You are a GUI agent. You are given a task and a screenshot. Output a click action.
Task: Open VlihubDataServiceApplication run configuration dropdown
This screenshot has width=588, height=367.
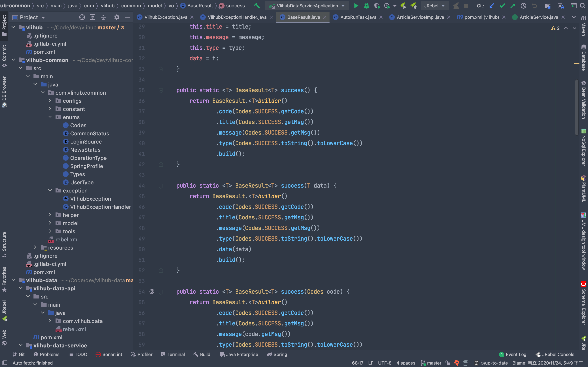point(307,6)
